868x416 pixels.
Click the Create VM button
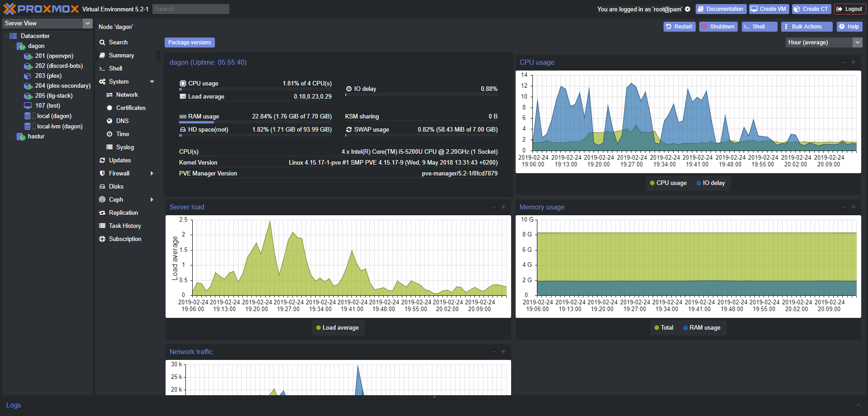point(768,9)
